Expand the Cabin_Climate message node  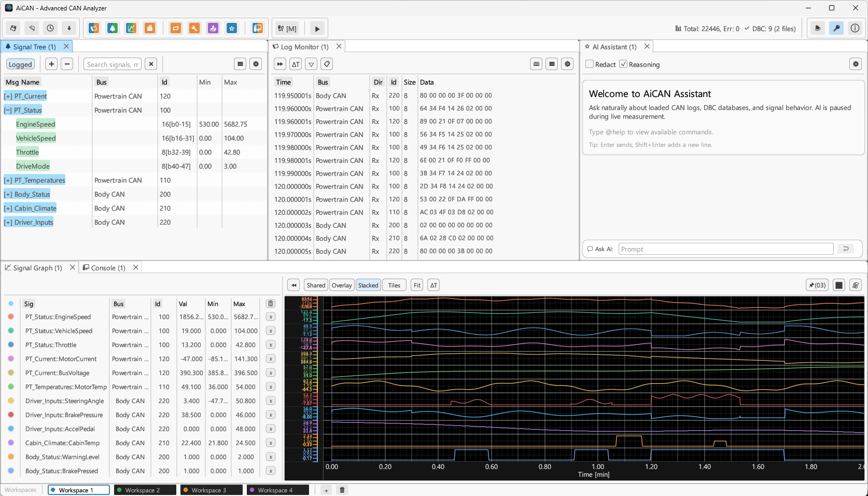[x=8, y=209]
